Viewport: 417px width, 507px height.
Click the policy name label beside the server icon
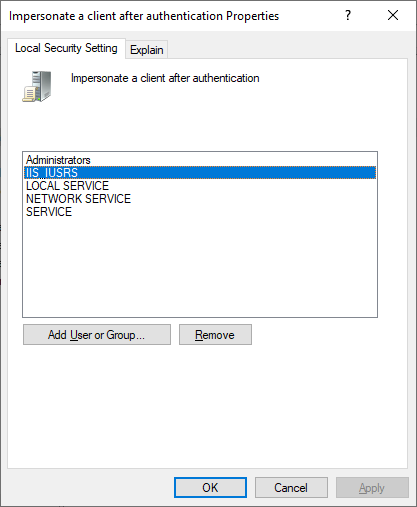[x=165, y=78]
